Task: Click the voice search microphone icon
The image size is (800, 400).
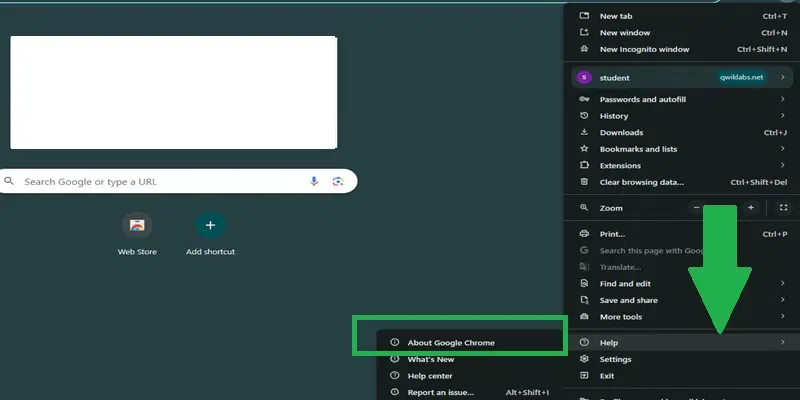Action: (314, 181)
